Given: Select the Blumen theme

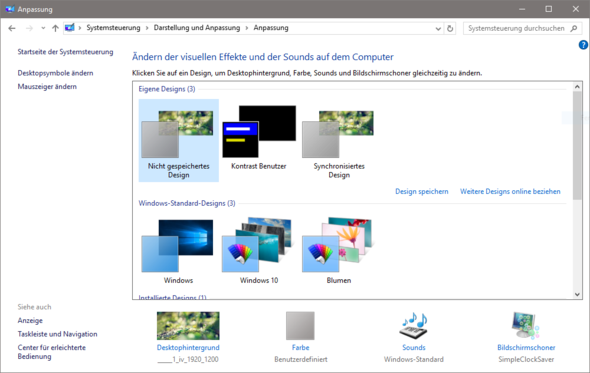Looking at the screenshot, I should pyautogui.click(x=339, y=251).
